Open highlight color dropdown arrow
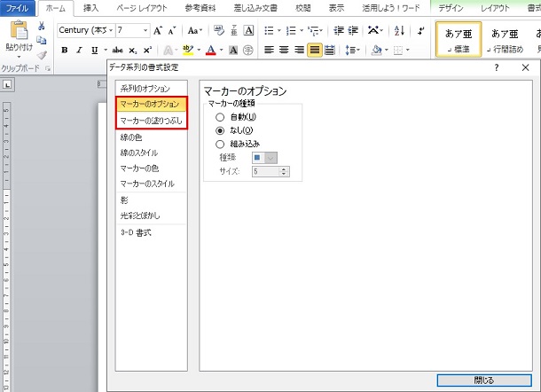Screen dimensions: 541x392 199,51
